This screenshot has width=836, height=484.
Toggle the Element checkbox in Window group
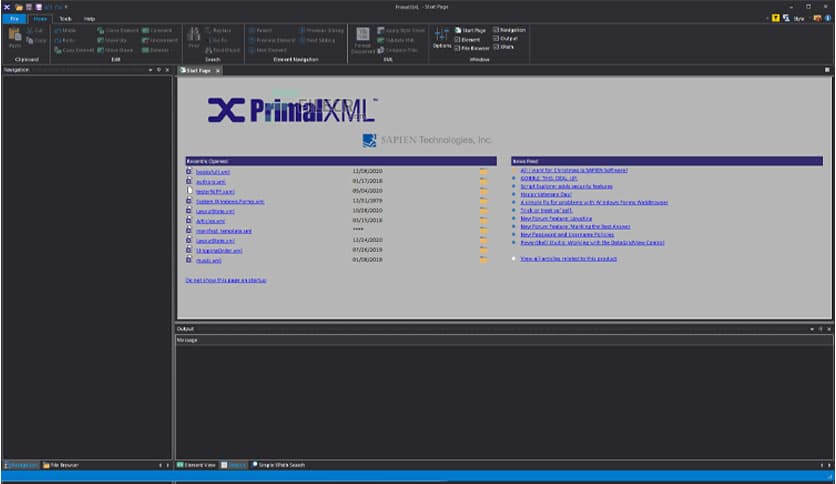pyautogui.click(x=457, y=39)
